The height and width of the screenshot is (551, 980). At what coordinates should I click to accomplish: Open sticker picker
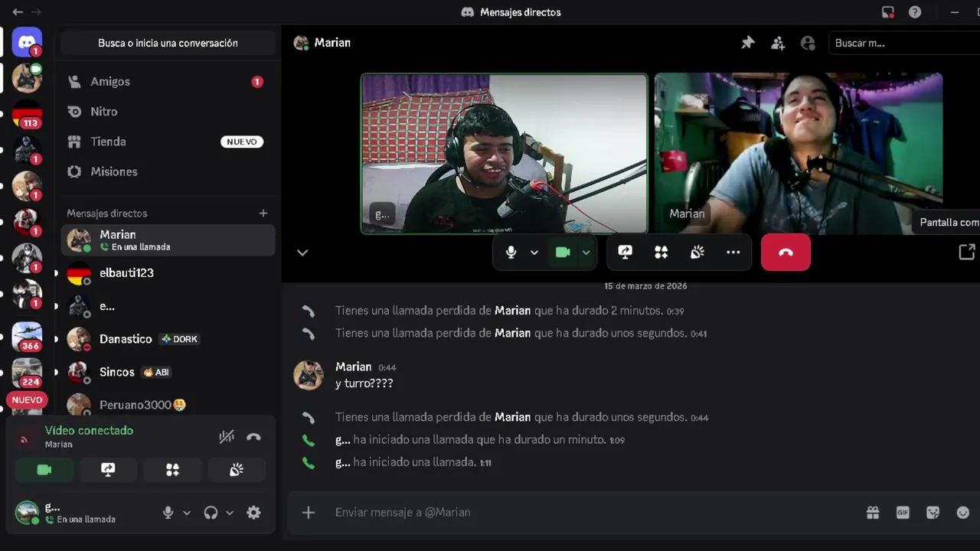933,513
